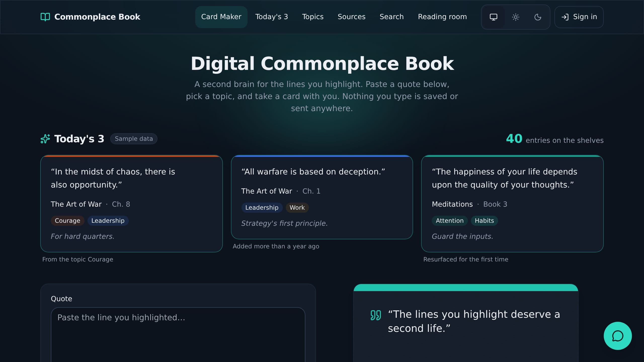This screenshot has width=644, height=362.
Task: Select the system theme monitor icon
Action: (x=493, y=17)
